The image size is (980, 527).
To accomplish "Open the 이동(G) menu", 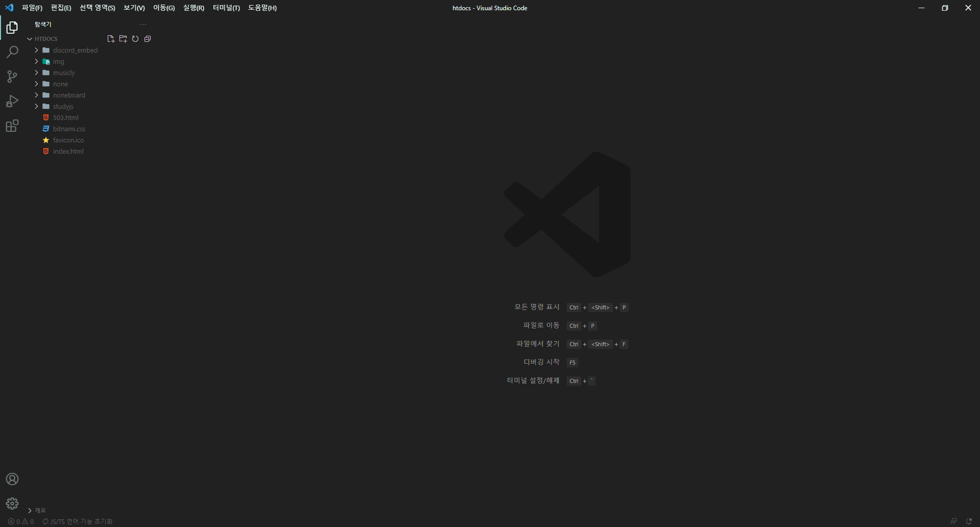I will (164, 8).
